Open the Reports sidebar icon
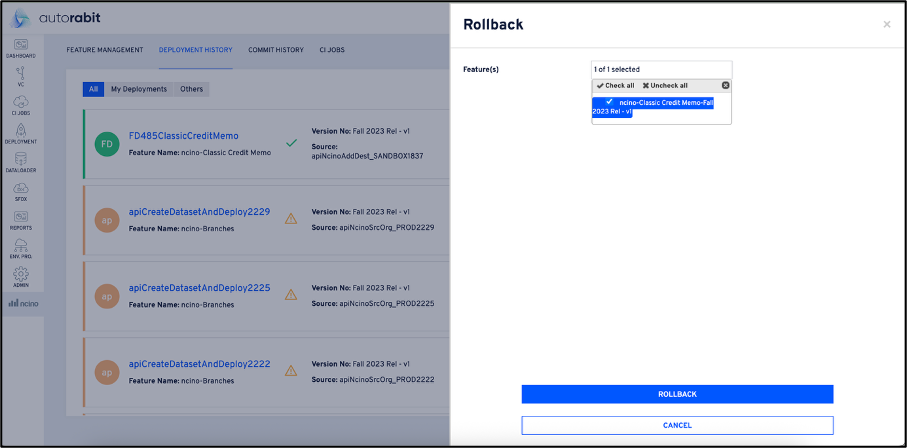The width and height of the screenshot is (908, 448). point(21,220)
